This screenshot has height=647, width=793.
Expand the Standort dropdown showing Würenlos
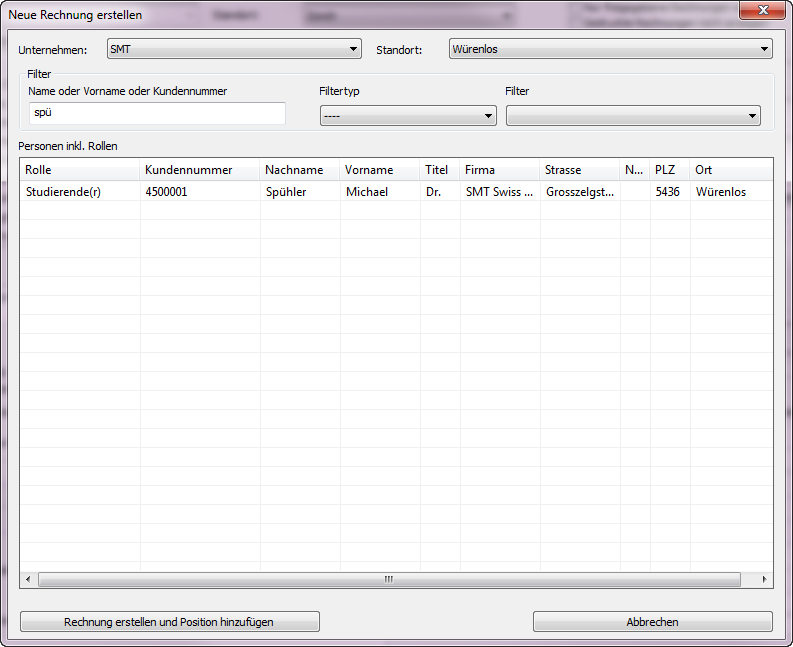tap(609, 49)
